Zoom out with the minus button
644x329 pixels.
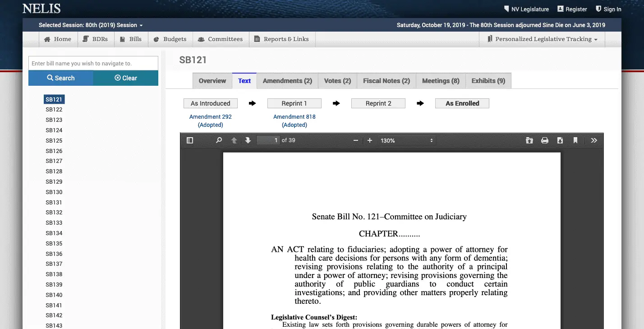(356, 140)
